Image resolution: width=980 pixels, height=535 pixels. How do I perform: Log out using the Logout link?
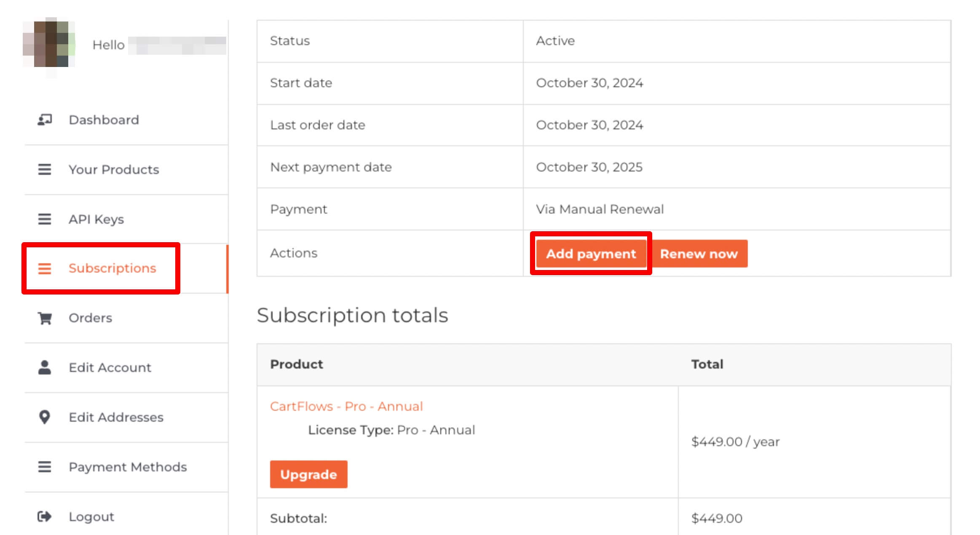(x=91, y=516)
